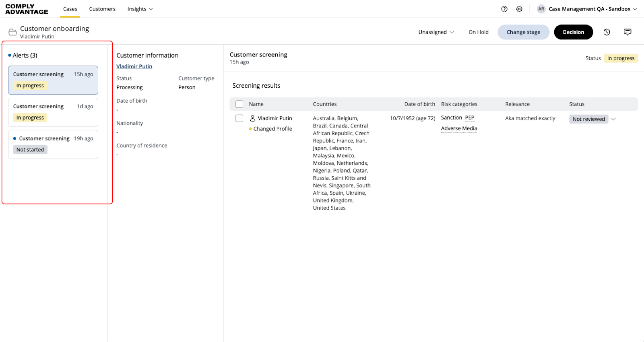Open the help question mark icon
The image size is (644, 342).
[504, 9]
